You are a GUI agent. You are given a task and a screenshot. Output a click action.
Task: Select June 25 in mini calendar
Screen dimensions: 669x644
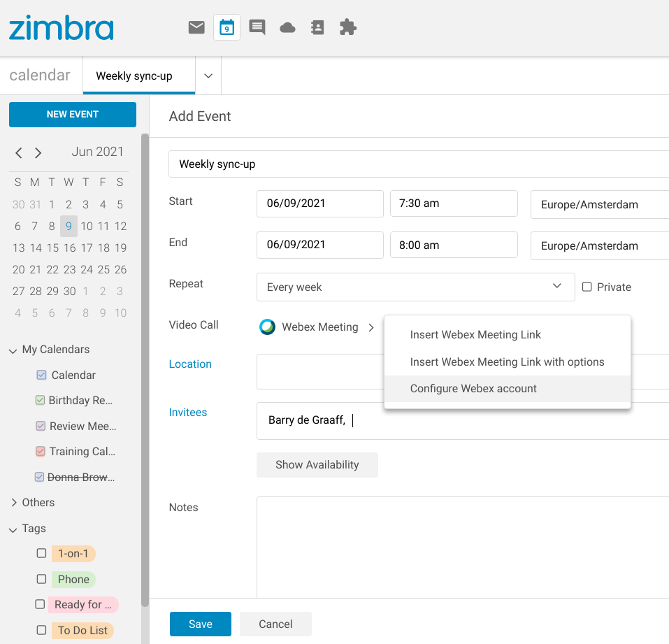click(x=103, y=270)
